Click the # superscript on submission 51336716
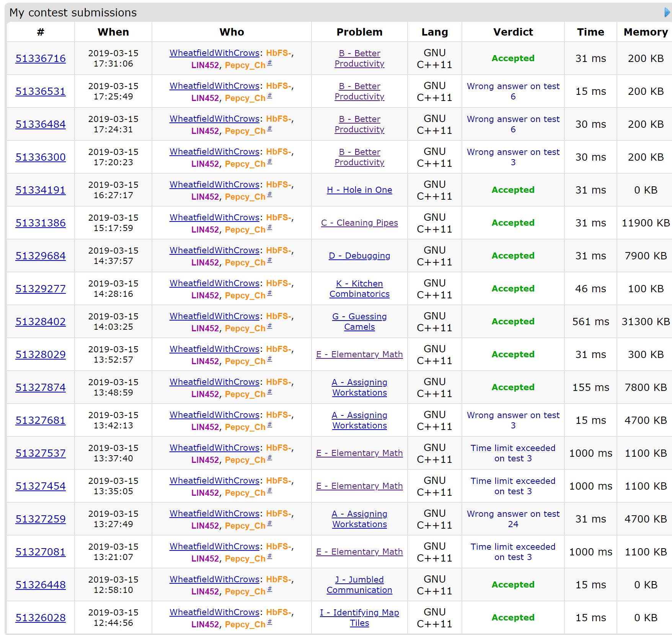672x635 pixels. coord(269,63)
